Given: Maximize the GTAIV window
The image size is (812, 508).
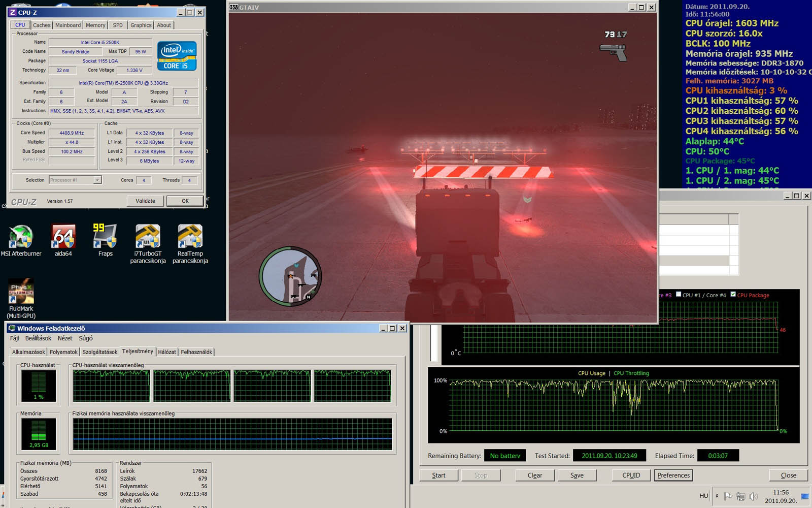Looking at the screenshot, I should pos(642,8).
